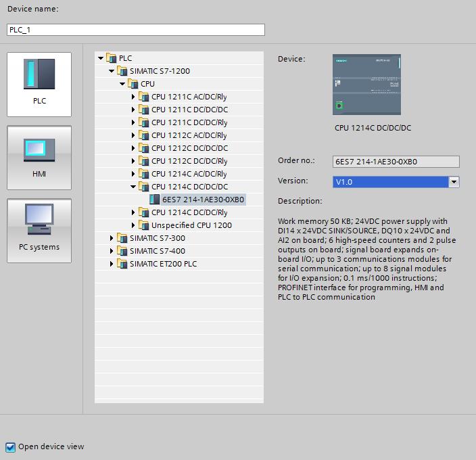The image size is (476, 460).
Task: Click the CPU folder icon
Action: click(133, 83)
